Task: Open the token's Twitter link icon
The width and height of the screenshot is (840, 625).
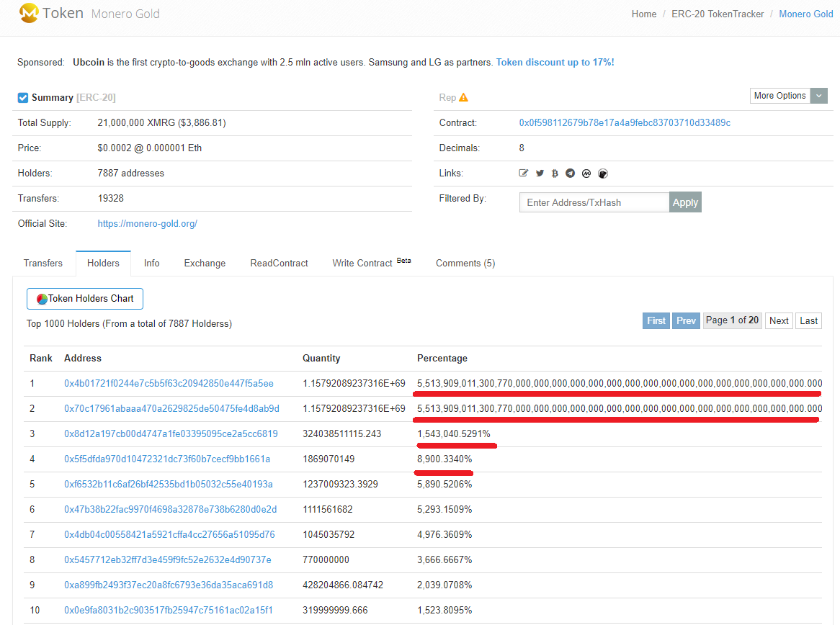Action: 540,173
